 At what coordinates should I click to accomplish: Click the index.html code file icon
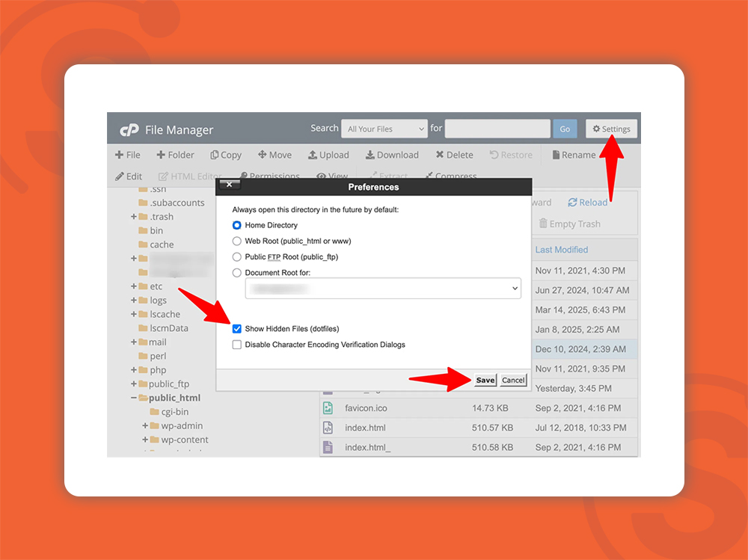pyautogui.click(x=328, y=428)
